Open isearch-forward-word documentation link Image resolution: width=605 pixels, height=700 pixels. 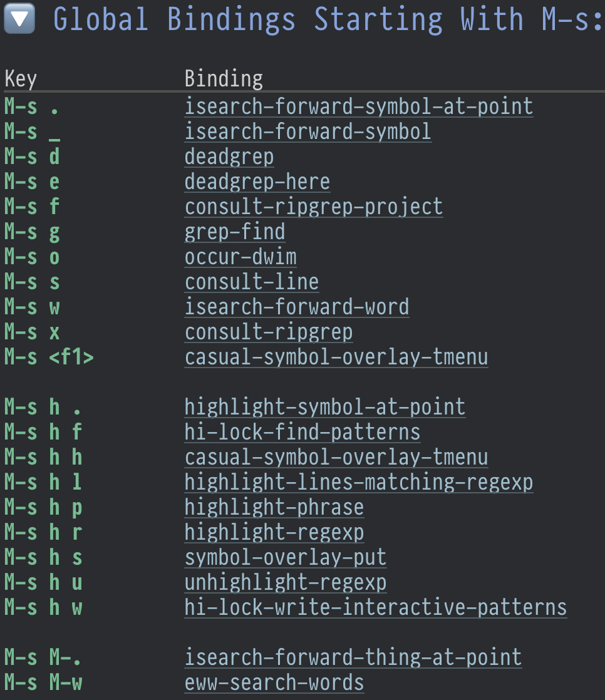click(296, 307)
